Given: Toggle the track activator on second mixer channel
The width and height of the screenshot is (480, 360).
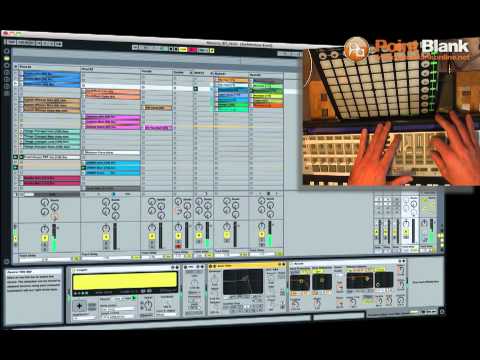Looking at the screenshot, I should [x=106, y=237].
